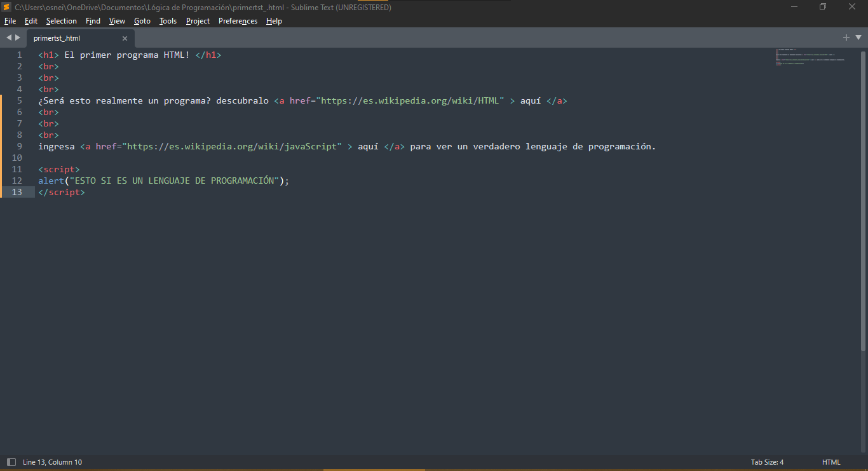Click line number 13 in gutter
The image size is (868, 471).
pos(17,192)
